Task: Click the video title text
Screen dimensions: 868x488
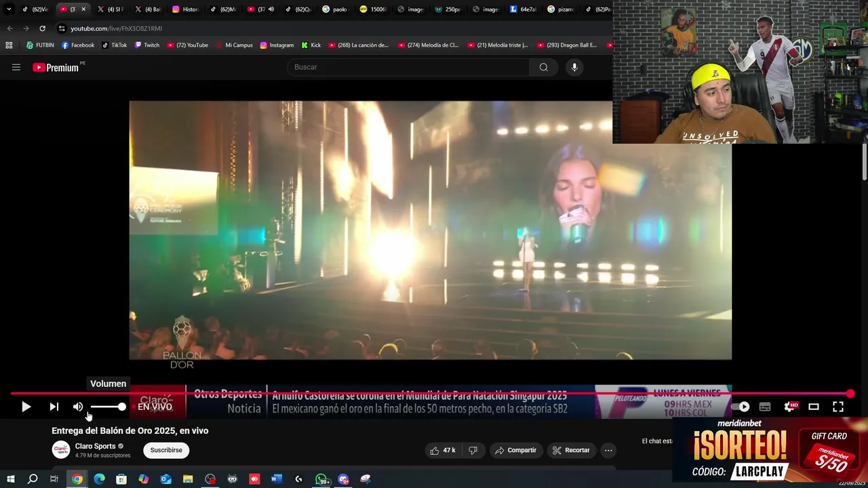Action: pyautogui.click(x=130, y=430)
